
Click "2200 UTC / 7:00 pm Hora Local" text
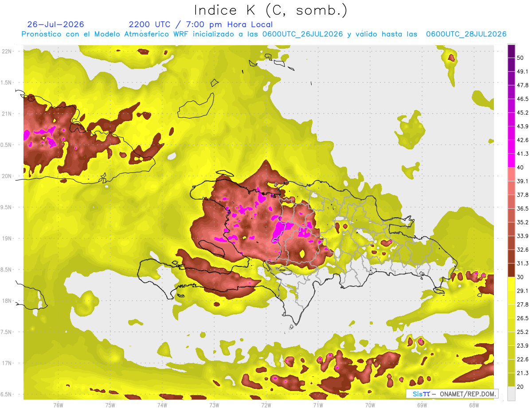pos(200,24)
